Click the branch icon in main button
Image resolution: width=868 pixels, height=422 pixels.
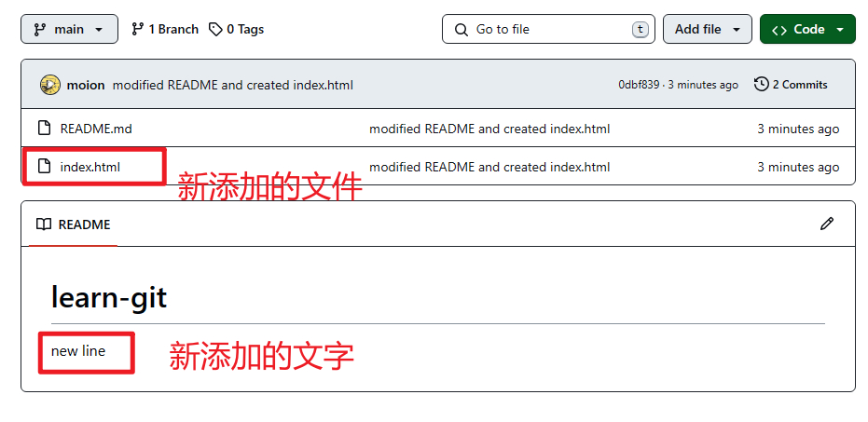[x=40, y=29]
